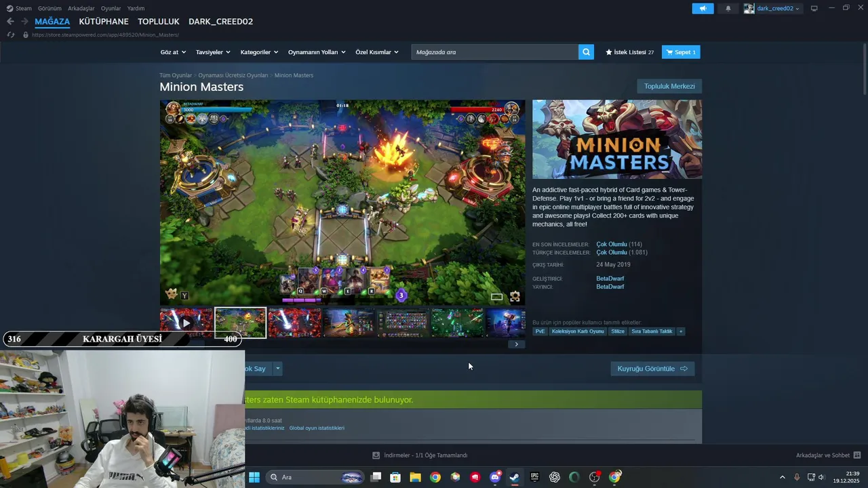Switch to the KÜTÜPHANE tab
868x488 pixels.
[104, 22]
